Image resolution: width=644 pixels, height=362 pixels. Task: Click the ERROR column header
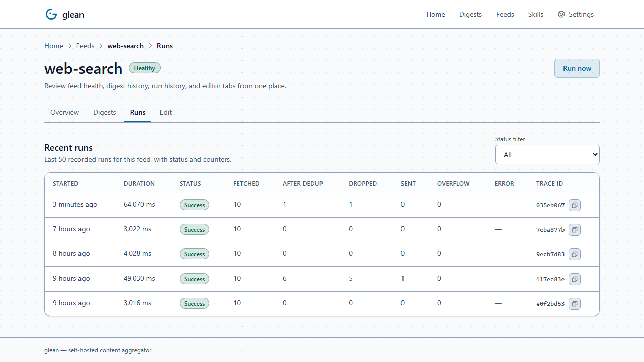(504, 184)
